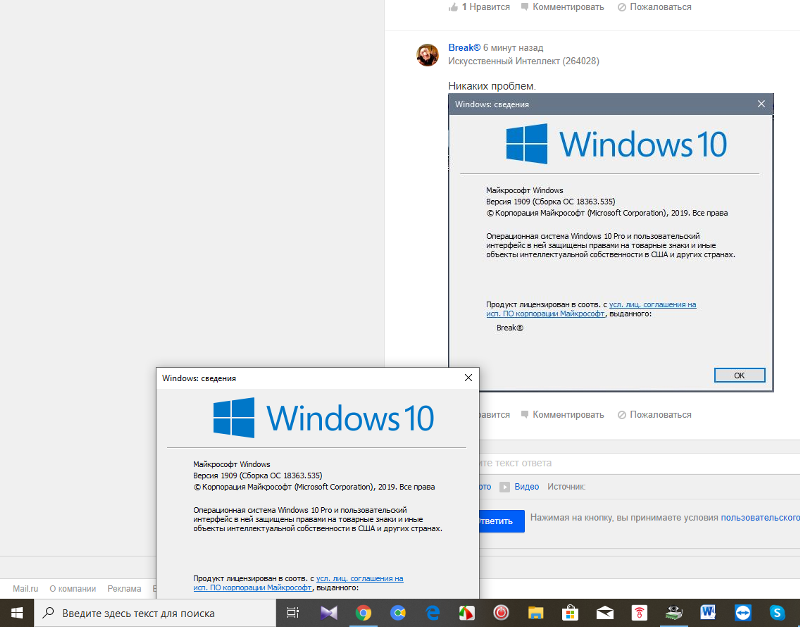Click Комментировать below the winver screenshot

pos(562,415)
